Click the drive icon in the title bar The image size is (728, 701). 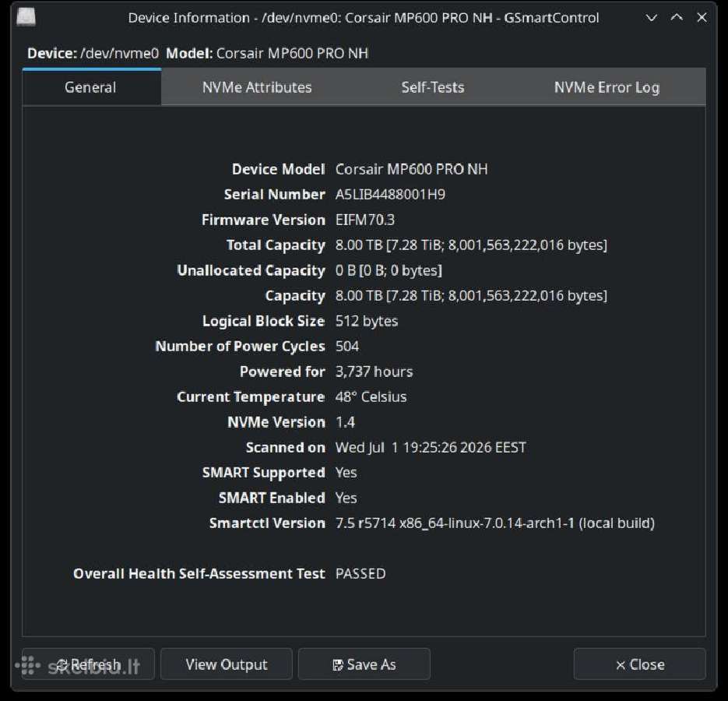point(26,17)
